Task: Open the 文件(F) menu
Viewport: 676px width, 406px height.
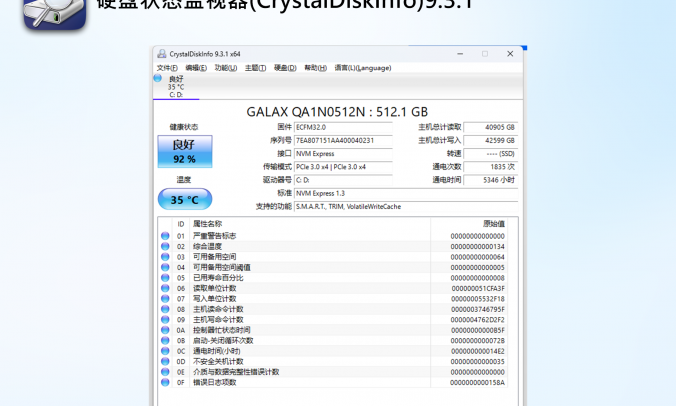Action: coord(167,68)
